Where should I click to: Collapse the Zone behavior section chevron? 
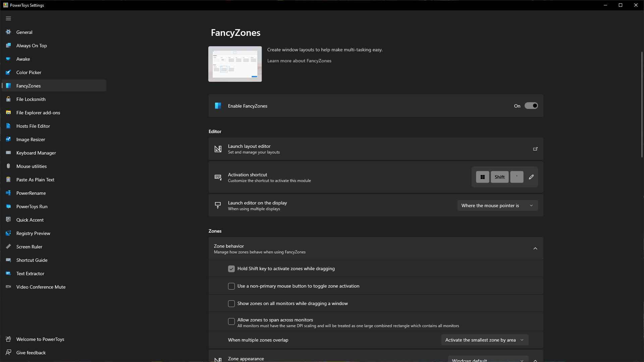(535, 248)
